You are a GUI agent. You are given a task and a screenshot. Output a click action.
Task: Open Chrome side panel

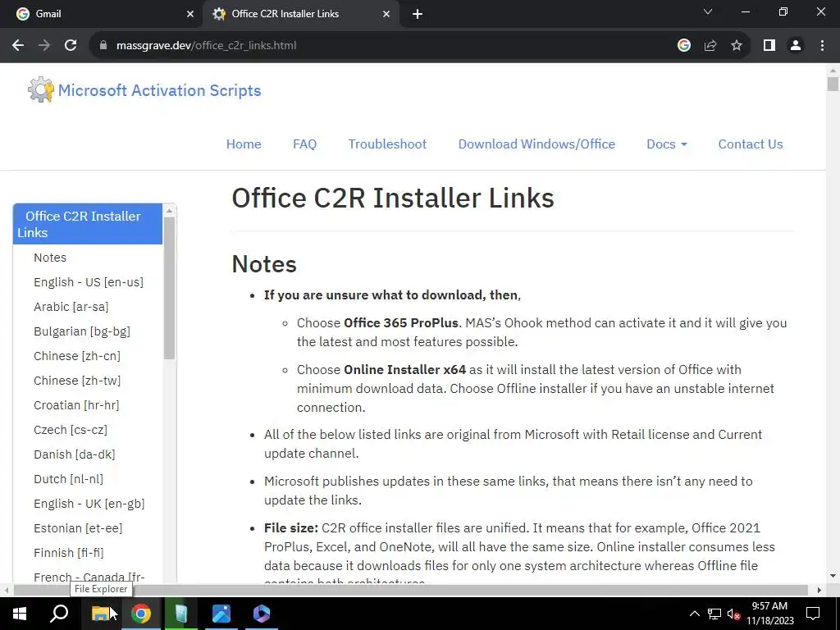769,46
